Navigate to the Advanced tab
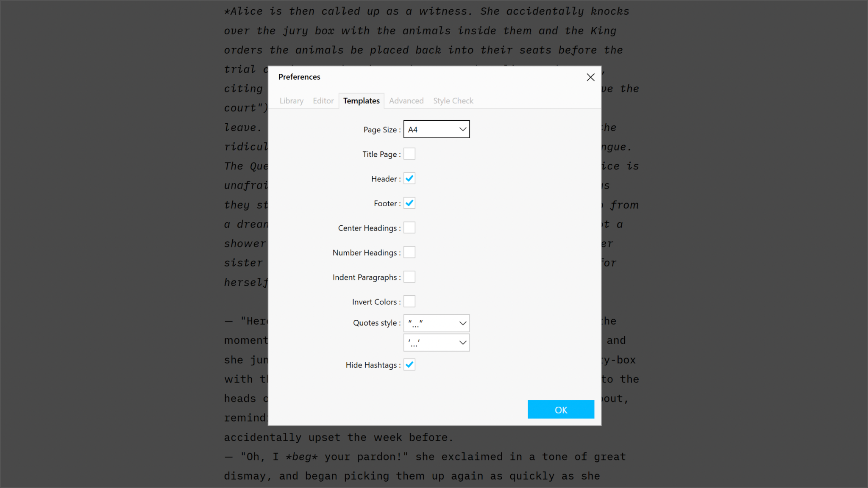Viewport: 868px width, 488px height. pos(406,100)
